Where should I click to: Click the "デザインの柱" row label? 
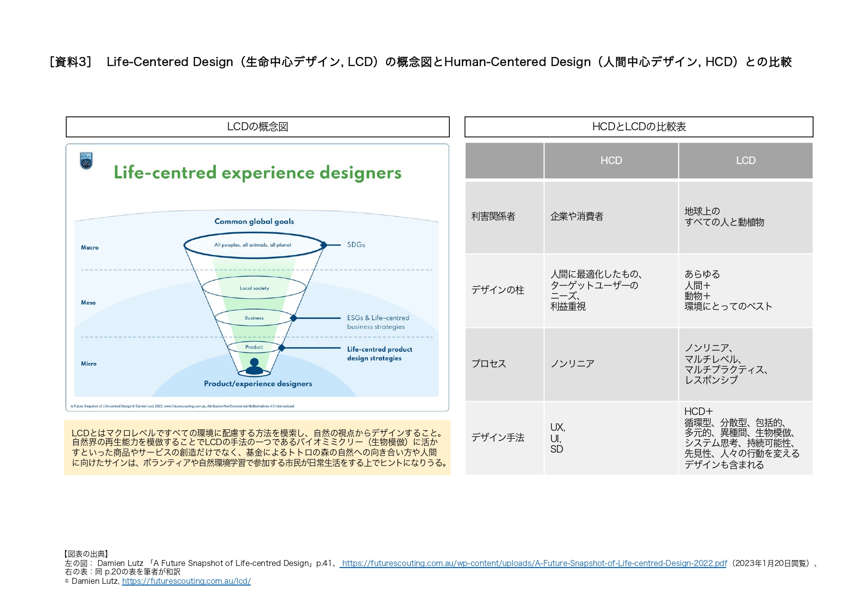coord(497,290)
